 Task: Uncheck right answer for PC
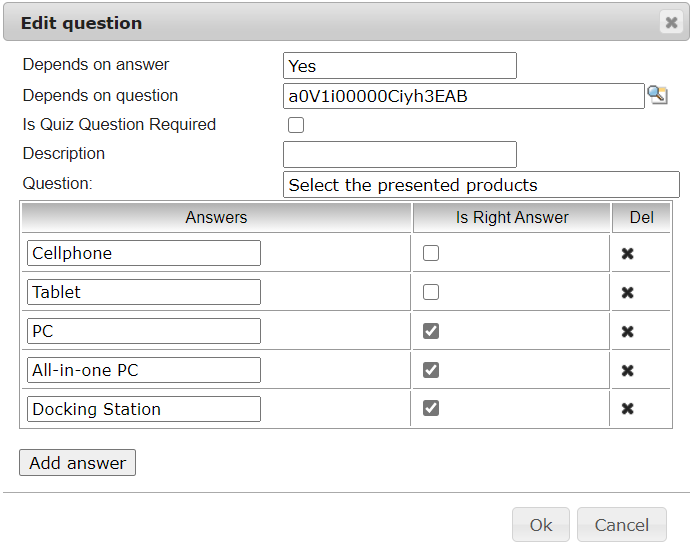pyautogui.click(x=431, y=332)
